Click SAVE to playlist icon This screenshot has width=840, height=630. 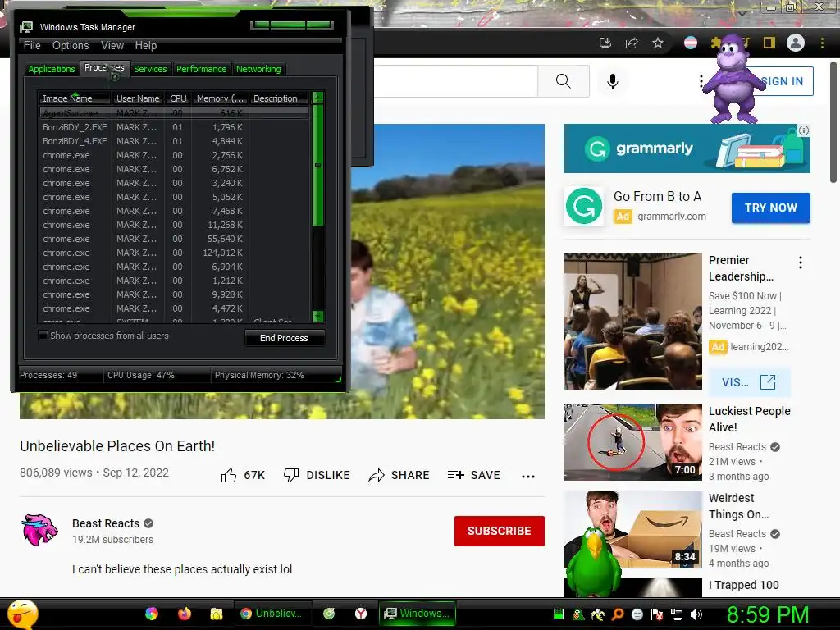coord(456,475)
